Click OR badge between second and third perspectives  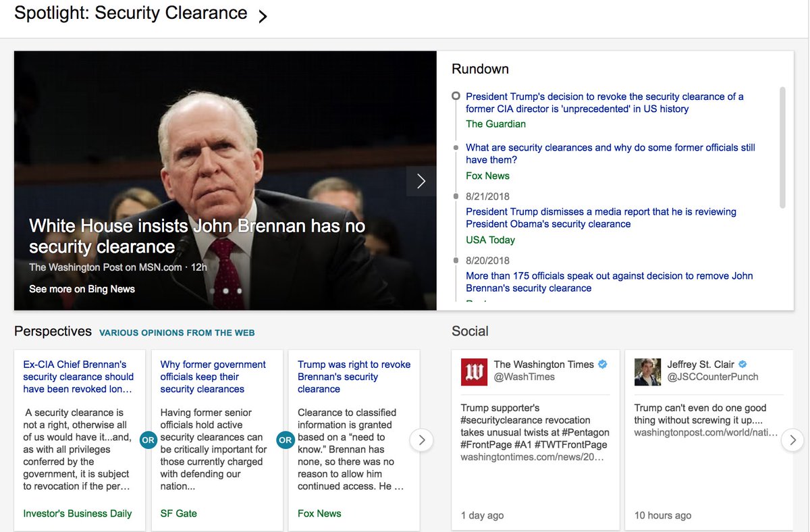click(286, 440)
